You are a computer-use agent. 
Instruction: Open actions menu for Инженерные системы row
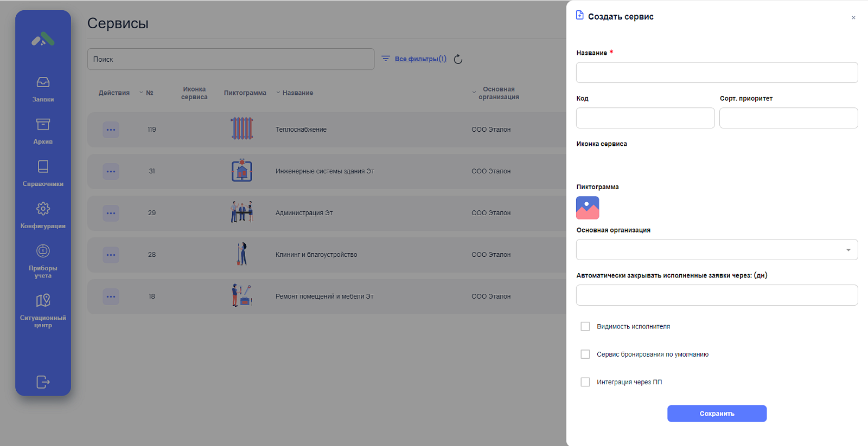point(111,171)
